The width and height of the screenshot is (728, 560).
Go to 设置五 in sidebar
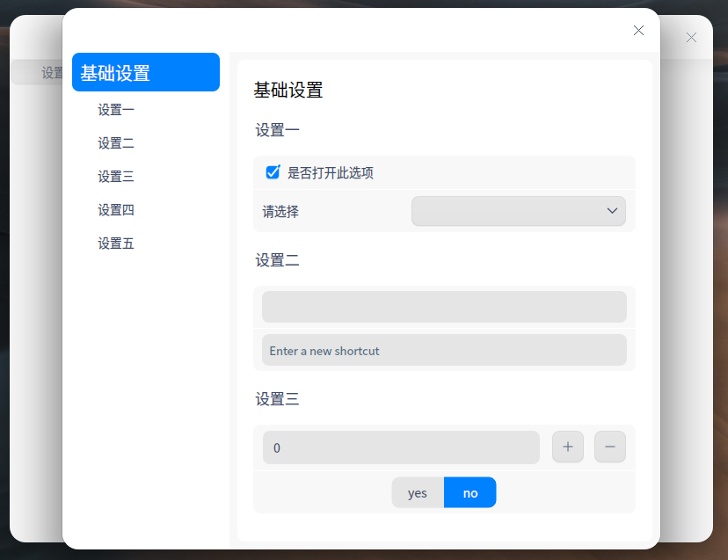pos(116,244)
